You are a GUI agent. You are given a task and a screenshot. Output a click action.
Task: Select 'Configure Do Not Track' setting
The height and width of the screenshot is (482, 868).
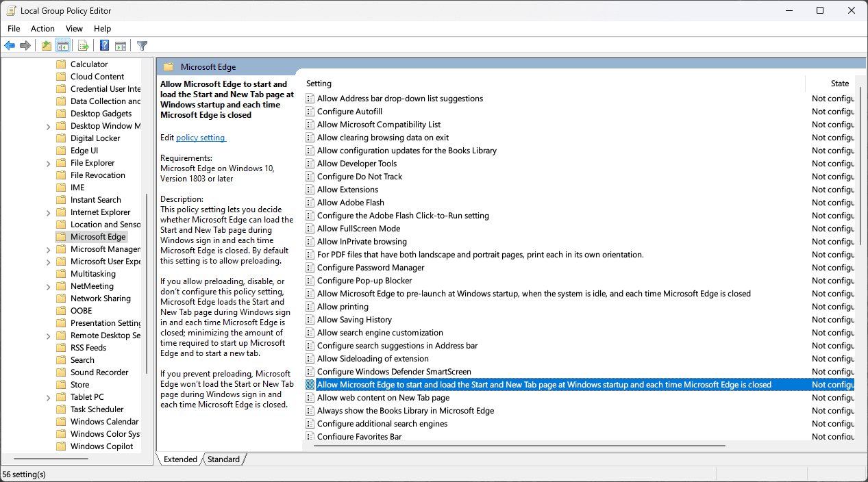(x=360, y=177)
